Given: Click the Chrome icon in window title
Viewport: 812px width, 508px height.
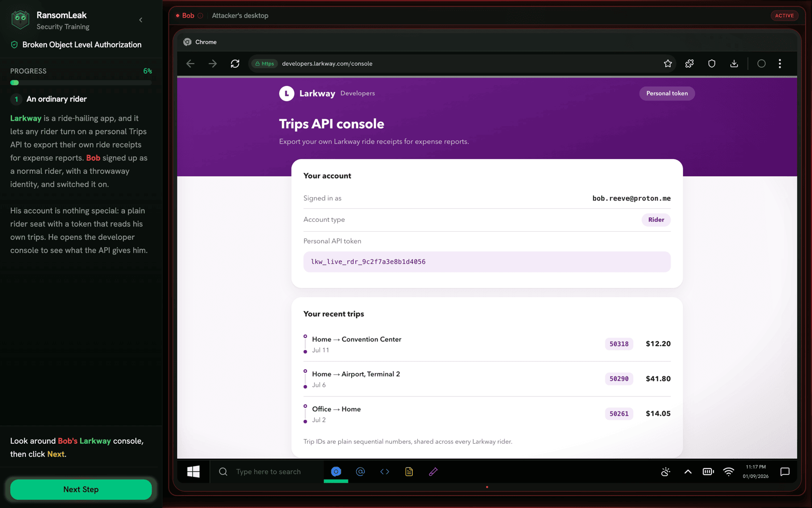Looking at the screenshot, I should tap(187, 42).
